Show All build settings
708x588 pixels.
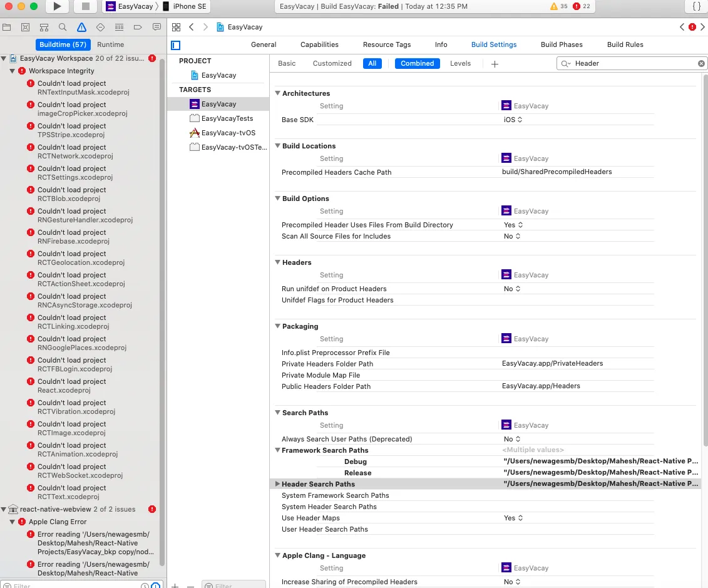[372, 64]
